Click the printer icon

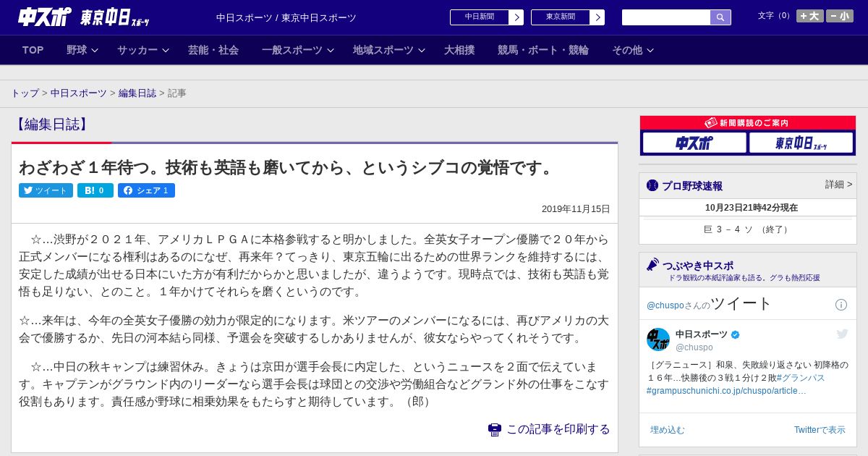pos(495,429)
